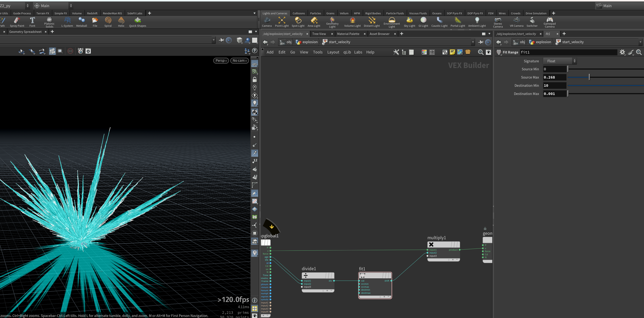Open the No cam camera dropdown
Screen dimensions: 644x318
(239, 61)
